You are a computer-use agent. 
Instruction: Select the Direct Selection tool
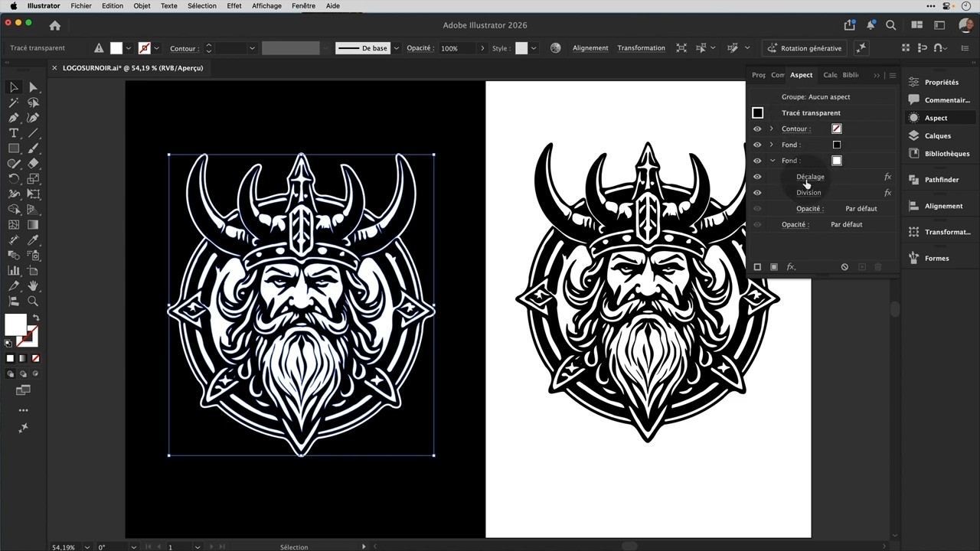coord(33,87)
